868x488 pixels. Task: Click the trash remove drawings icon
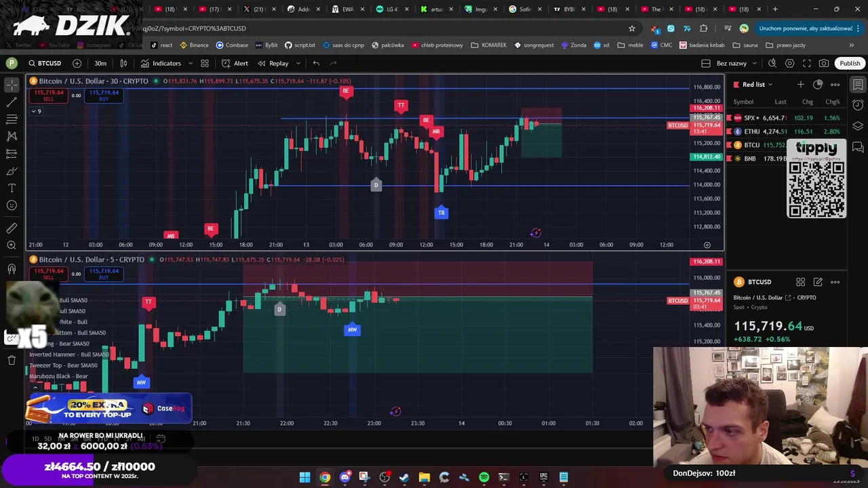[x=12, y=360]
